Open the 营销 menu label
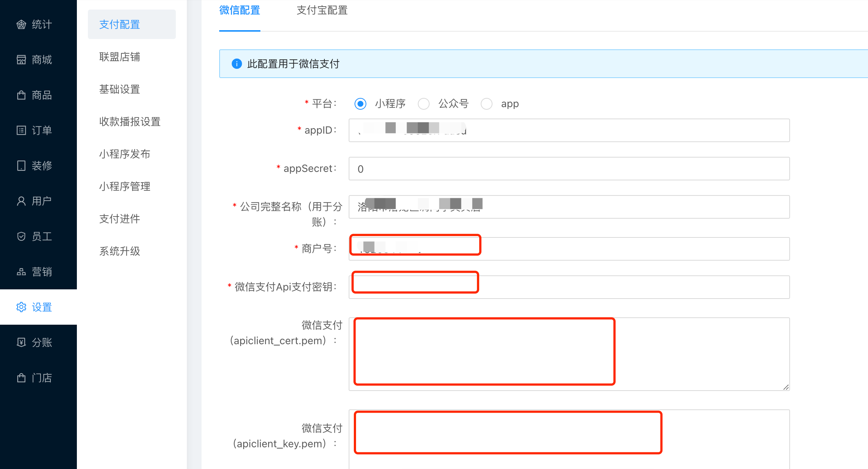The image size is (868, 469). coord(42,272)
